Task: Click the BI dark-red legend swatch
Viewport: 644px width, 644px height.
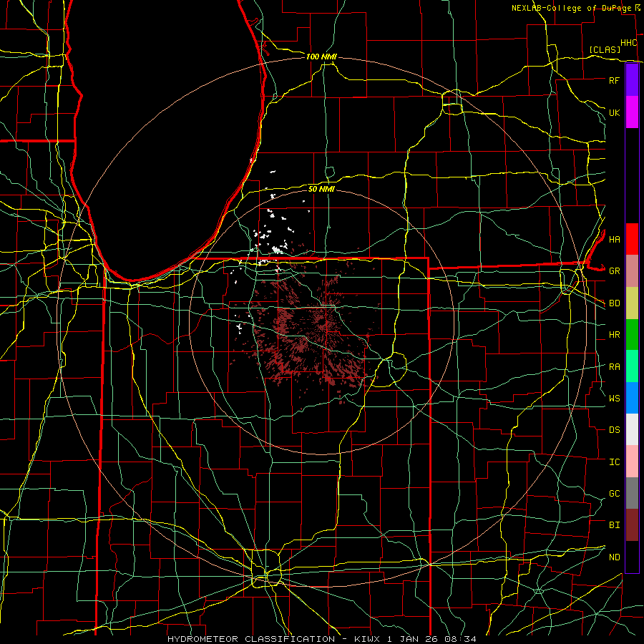Action: point(632,525)
